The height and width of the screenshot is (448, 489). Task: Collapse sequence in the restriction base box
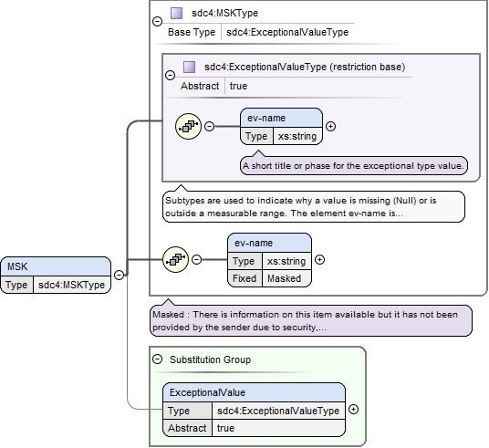click(x=209, y=126)
